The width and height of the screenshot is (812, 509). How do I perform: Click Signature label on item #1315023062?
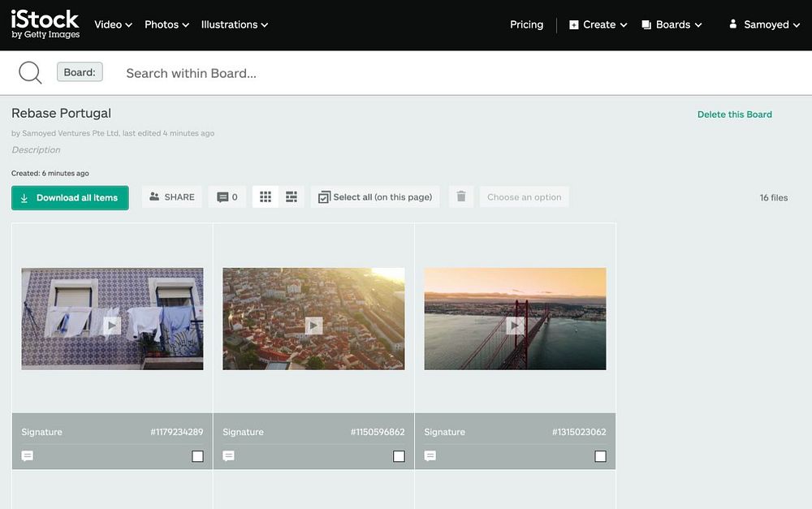(444, 432)
